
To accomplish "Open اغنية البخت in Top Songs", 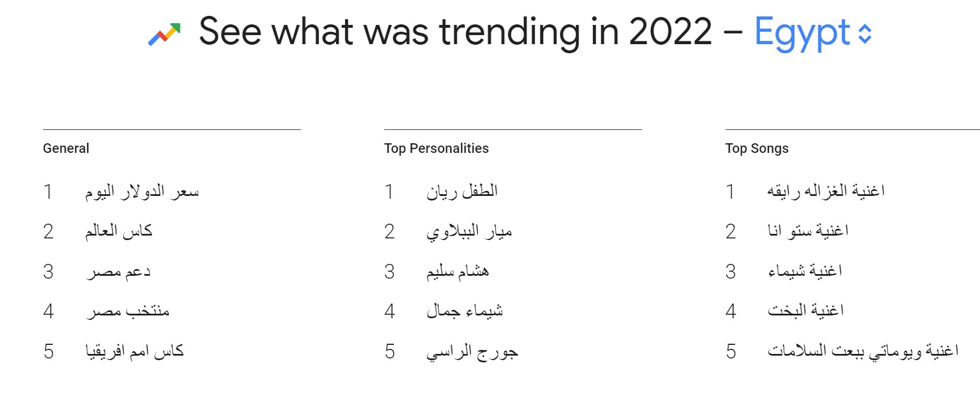I will [805, 311].
